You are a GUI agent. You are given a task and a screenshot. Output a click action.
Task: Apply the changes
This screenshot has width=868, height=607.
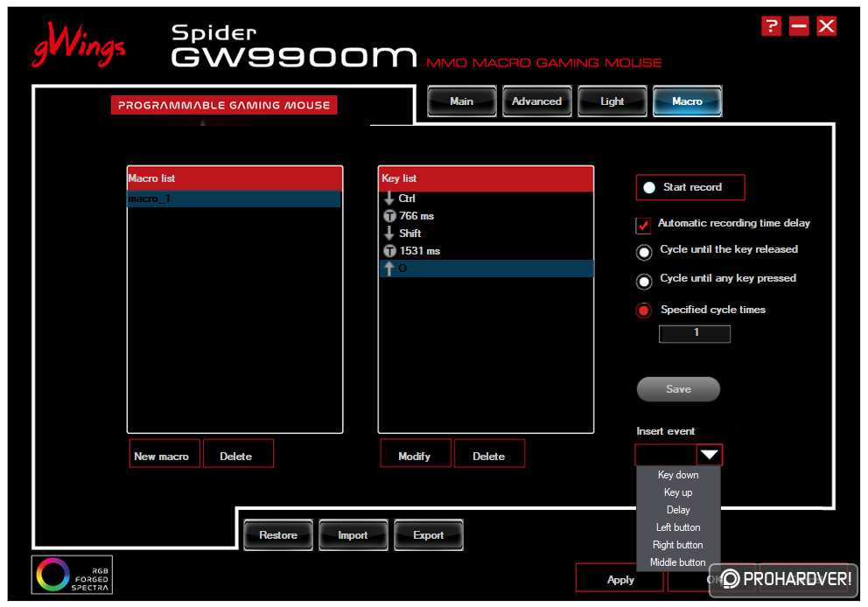(x=620, y=578)
